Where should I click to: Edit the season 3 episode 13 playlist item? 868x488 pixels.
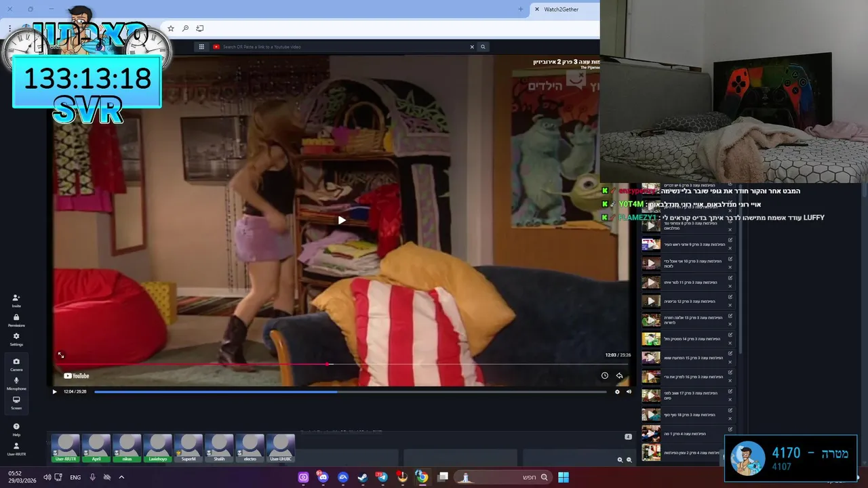point(730,315)
